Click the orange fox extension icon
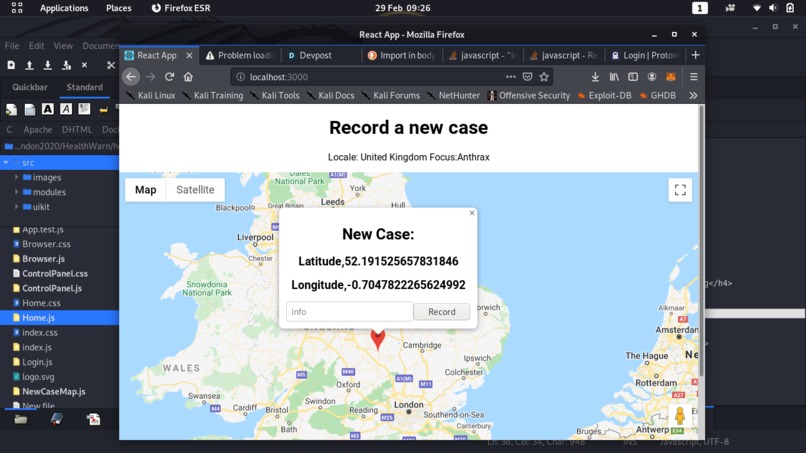The width and height of the screenshot is (806, 453). [671, 77]
